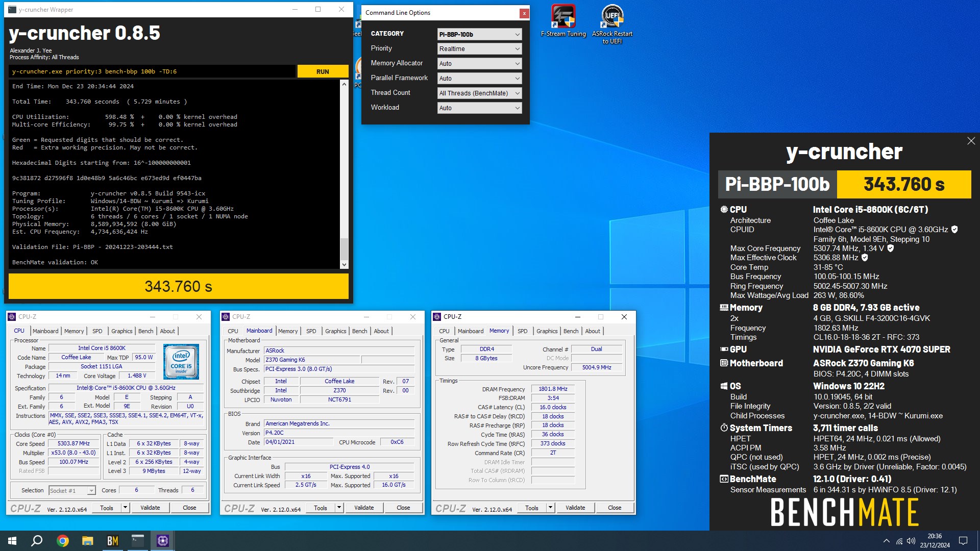Click the taskbar clock showing 20:36
The height and width of the screenshot is (551, 980).
(x=935, y=541)
